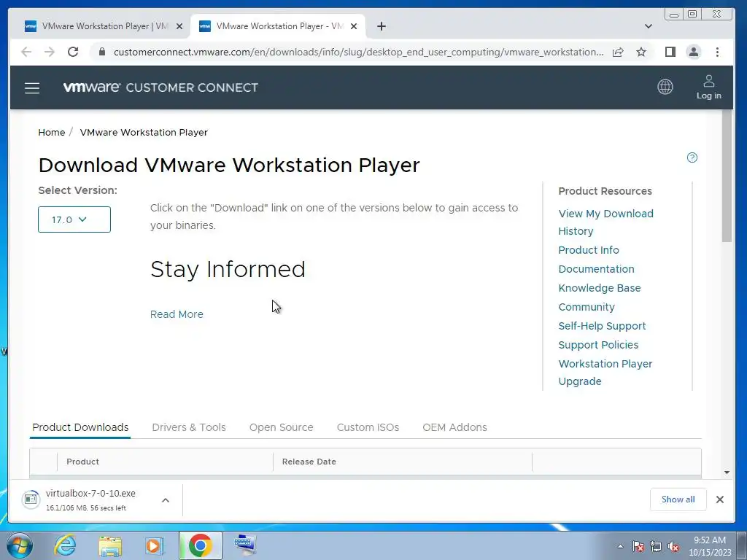The height and width of the screenshot is (560, 747).
Task: Click the share page icon in address bar
Action: [x=618, y=52]
